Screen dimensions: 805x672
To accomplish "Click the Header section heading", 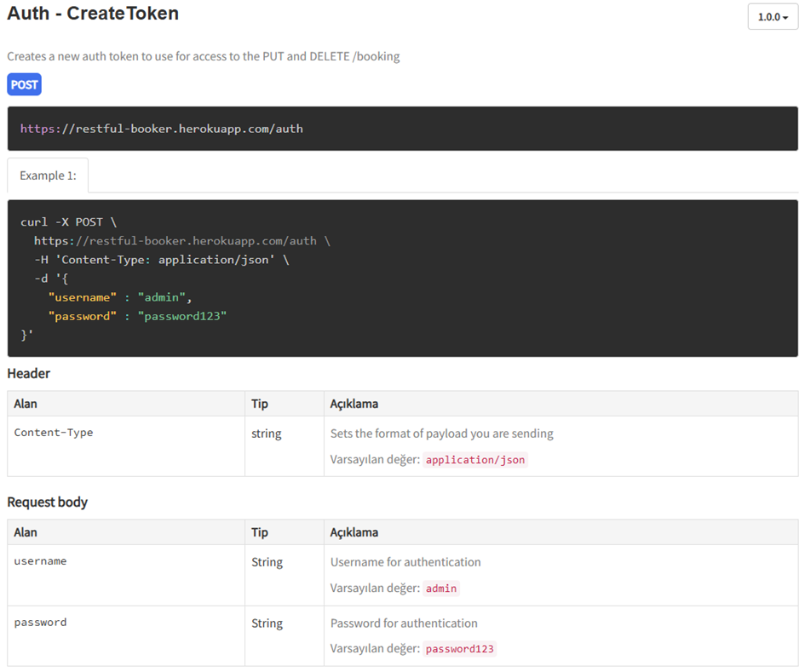I will [x=29, y=374].
